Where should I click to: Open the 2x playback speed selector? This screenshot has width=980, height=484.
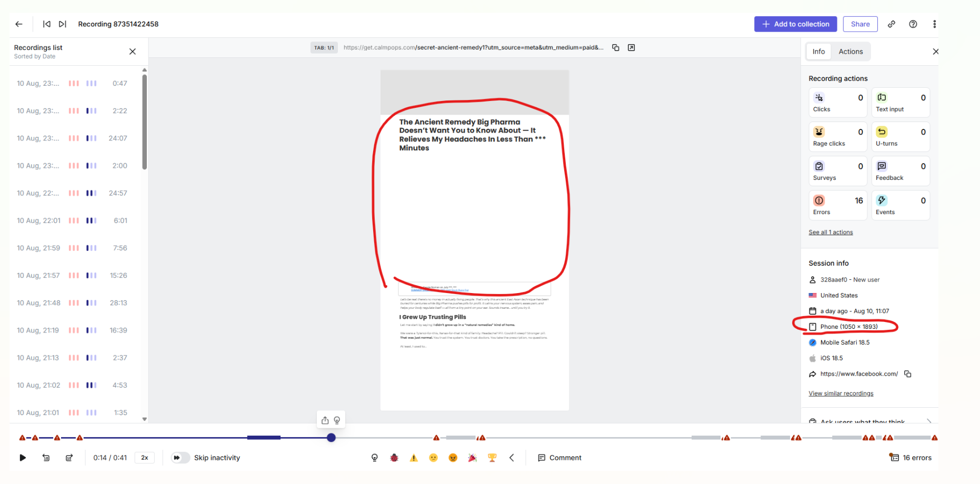coord(144,458)
